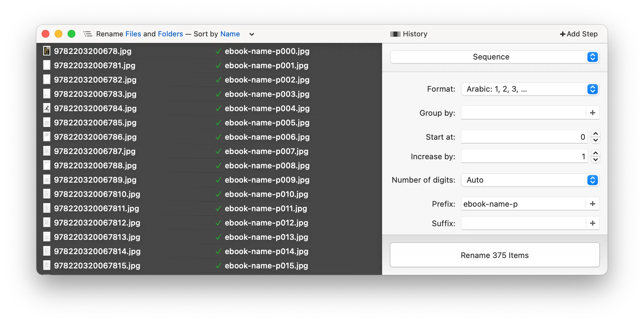The height and width of the screenshot is (323, 644).
Task: Click the Suffix input field
Action: 523,223
